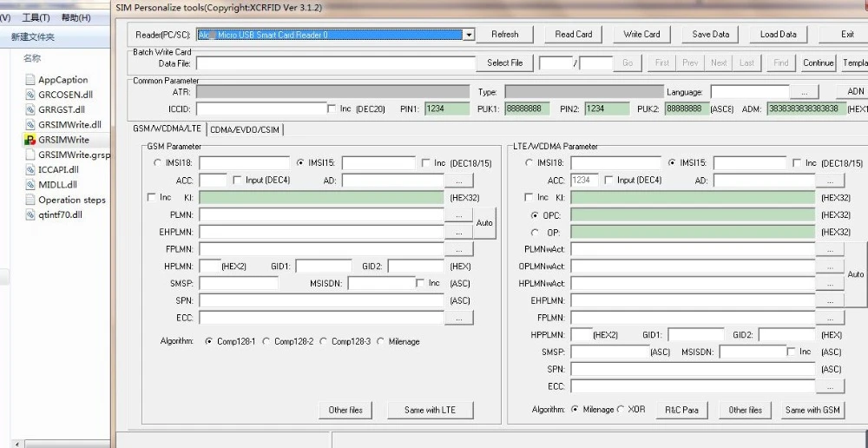Switch to the CDMA/EVDO/CSIM tab
The width and height of the screenshot is (868, 448).
pyautogui.click(x=245, y=129)
